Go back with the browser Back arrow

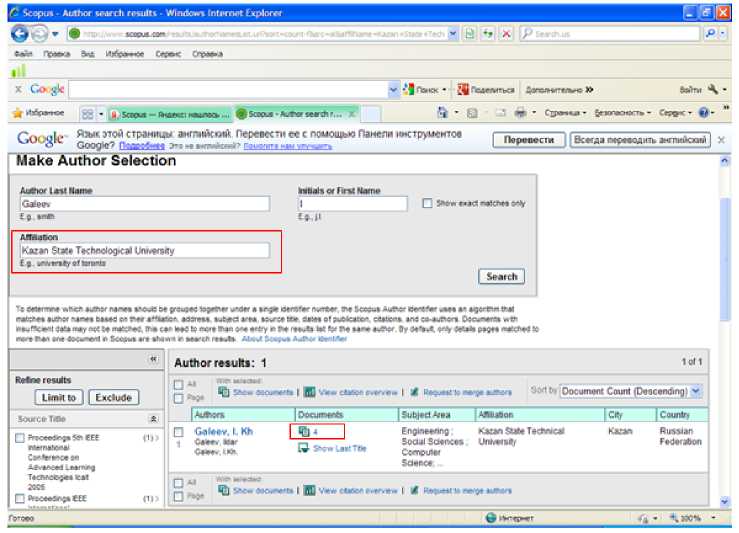pyautogui.click(x=20, y=34)
